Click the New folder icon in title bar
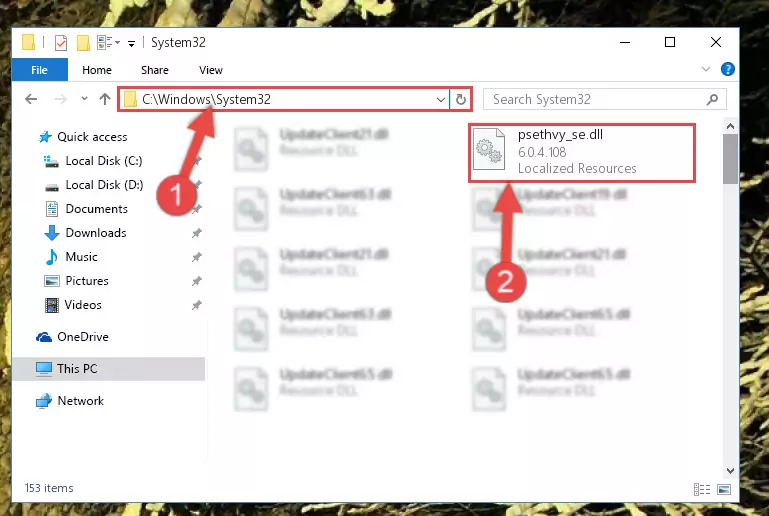Screen dimensions: 769x516 pyautogui.click(x=83, y=43)
